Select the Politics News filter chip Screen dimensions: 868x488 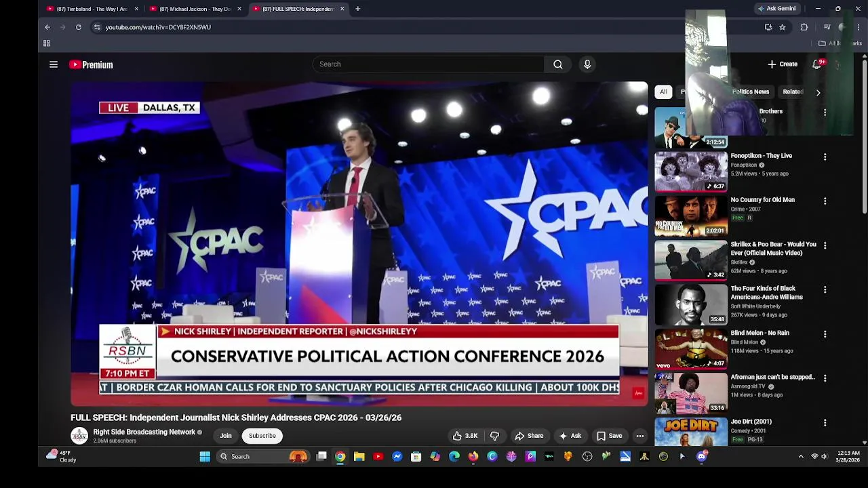point(750,92)
